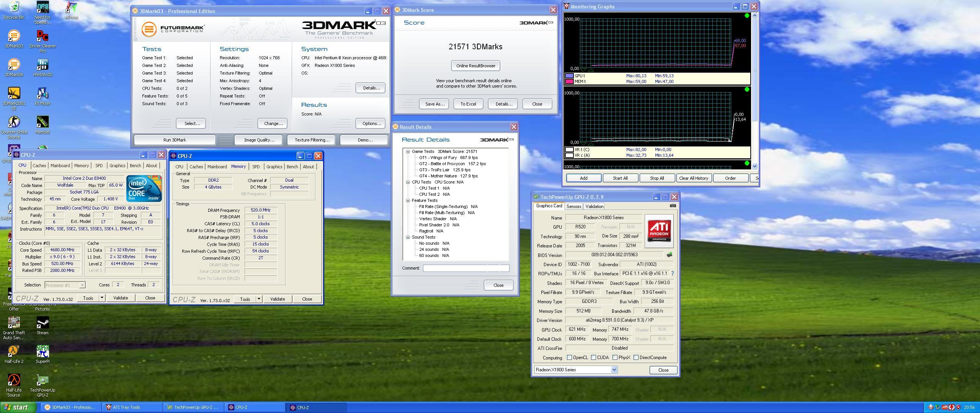Launch the Half-Life 2 desktop icon
980x413 pixels.
point(14,354)
